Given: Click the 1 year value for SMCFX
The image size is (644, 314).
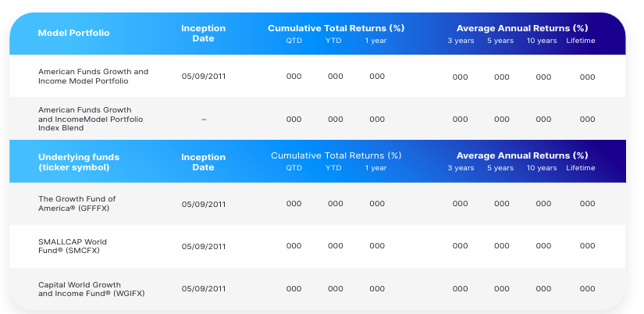Looking at the screenshot, I should click(x=377, y=246).
